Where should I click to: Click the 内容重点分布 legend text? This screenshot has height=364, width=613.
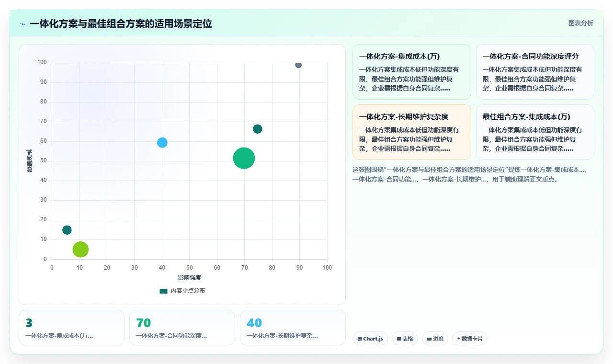tap(188, 291)
